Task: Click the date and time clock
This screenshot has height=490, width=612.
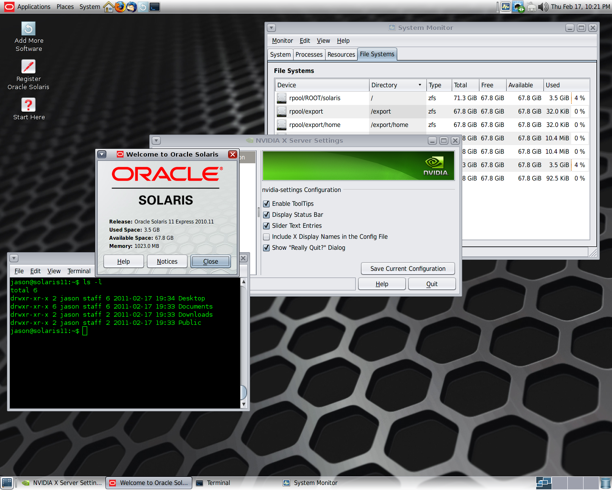Action: 580,7
